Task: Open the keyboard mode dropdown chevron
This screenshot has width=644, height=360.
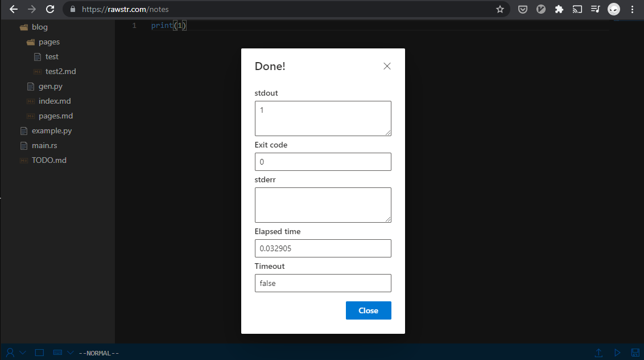Action: click(x=71, y=353)
